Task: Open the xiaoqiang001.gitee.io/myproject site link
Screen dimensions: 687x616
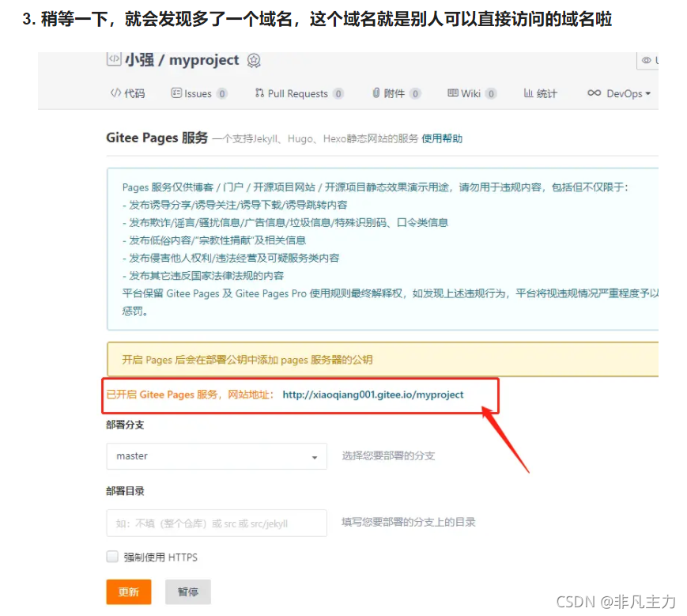Action: (373, 395)
